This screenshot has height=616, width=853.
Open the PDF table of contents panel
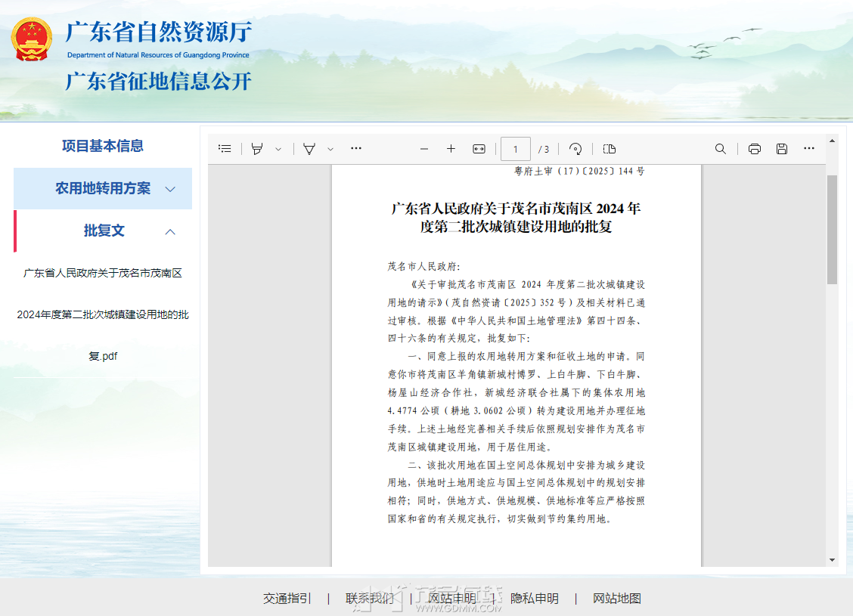pos(225,149)
